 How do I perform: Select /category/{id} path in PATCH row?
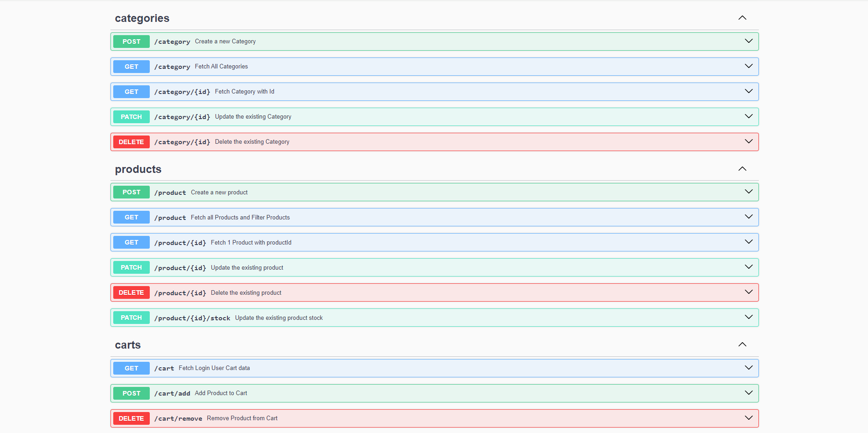tap(182, 117)
